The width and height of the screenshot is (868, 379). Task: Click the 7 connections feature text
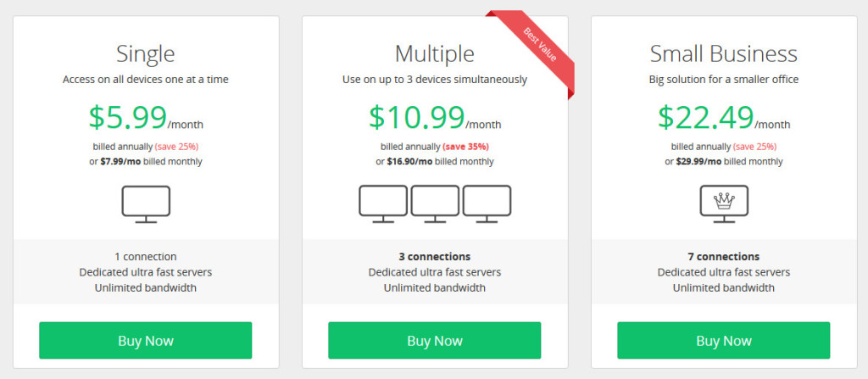tap(724, 257)
